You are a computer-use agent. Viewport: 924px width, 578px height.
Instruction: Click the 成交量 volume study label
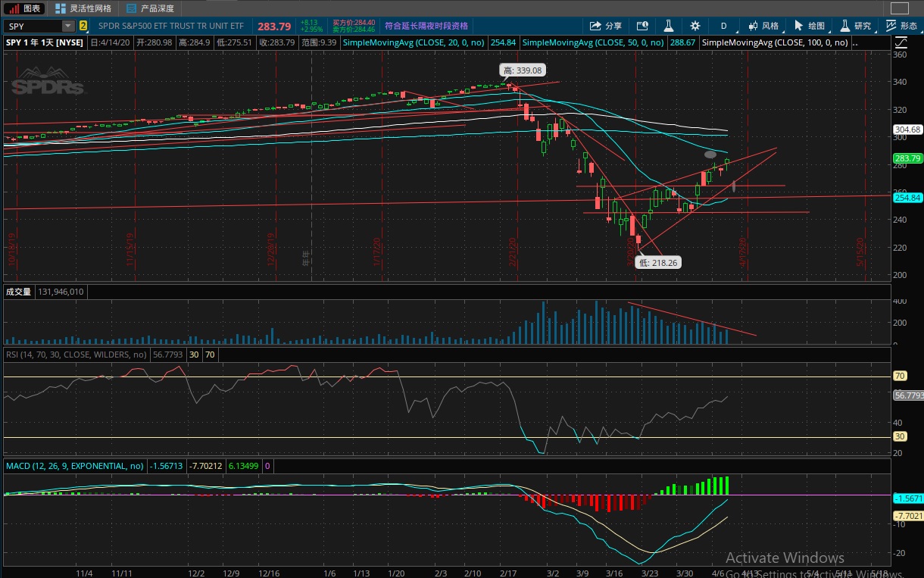tap(18, 292)
